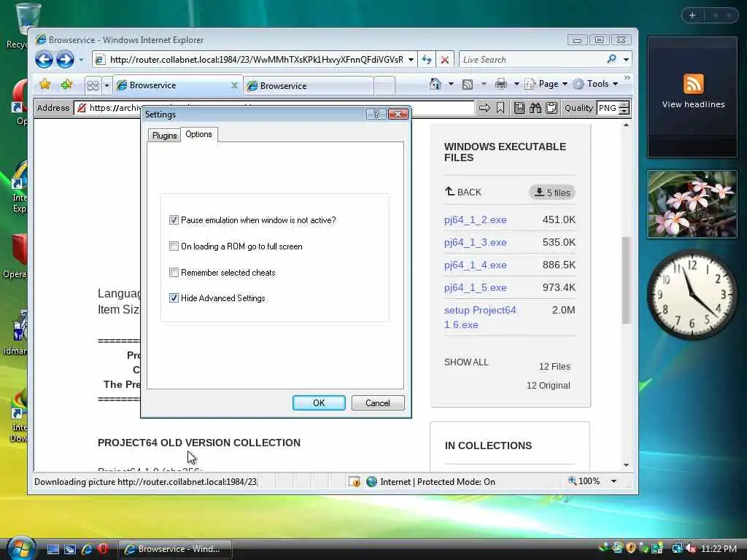Viewport: 747px width, 560px height.
Task: Click Browservice find binoculars icon
Action: (535, 108)
